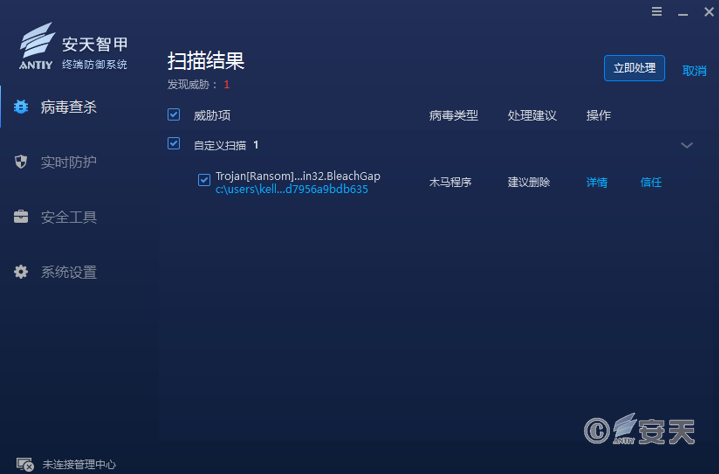
Task: Open the hamburger menu icon
Action: point(657,11)
